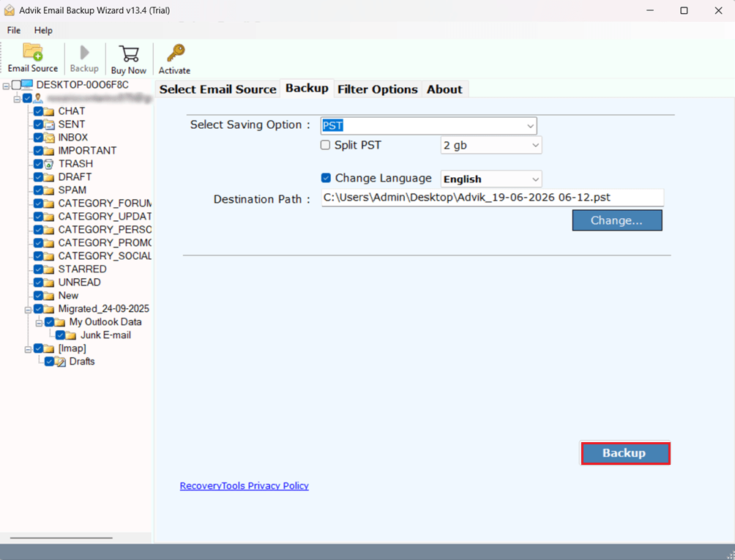Screen dimensions: 735x560
Task: Click the folder tree horizontal scrollbar
Action: pyautogui.click(x=61, y=538)
